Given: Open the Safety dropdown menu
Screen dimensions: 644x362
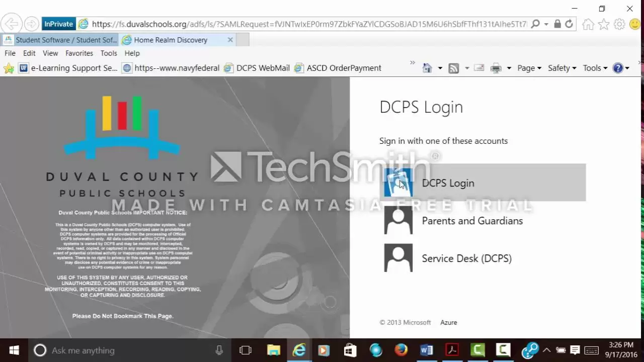Looking at the screenshot, I should (562, 68).
